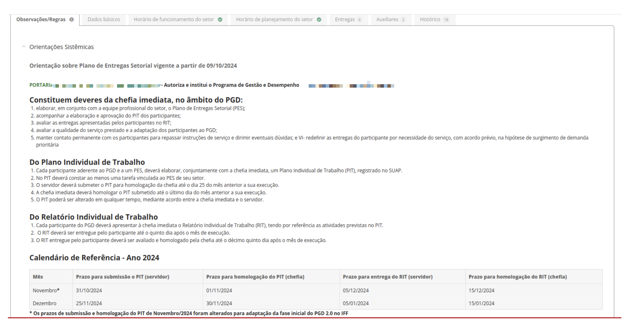Viewport: 644px width, 331px height.
Task: Click the Orientações Sistêmicas section title
Action: point(62,47)
